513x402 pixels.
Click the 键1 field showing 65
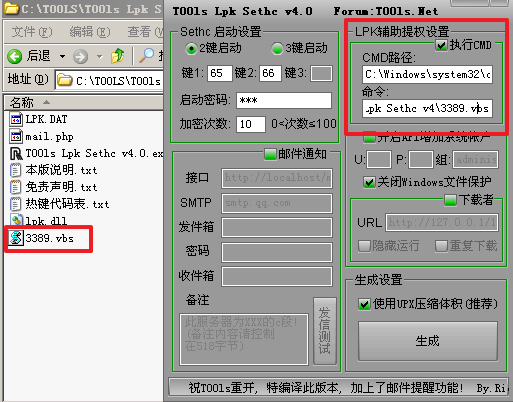tap(219, 73)
